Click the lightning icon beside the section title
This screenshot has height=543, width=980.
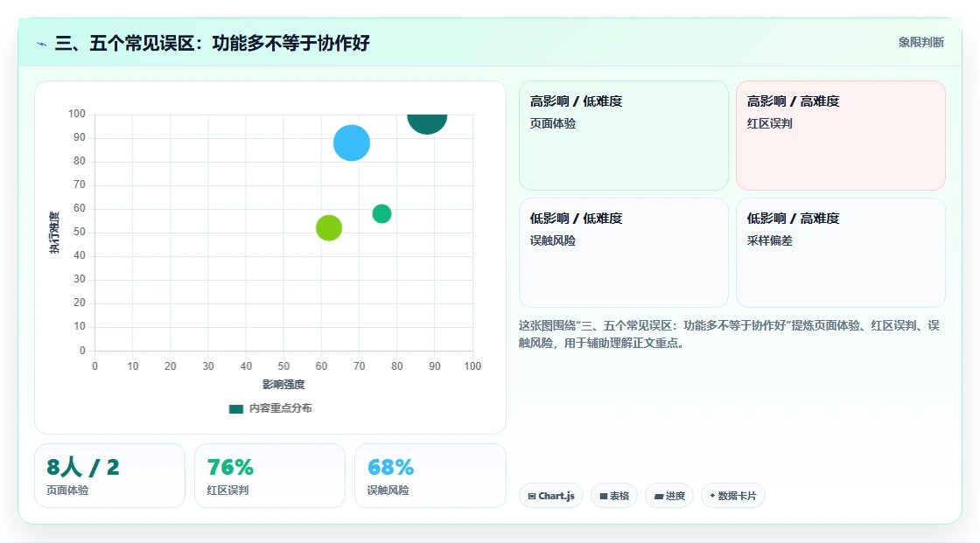41,44
